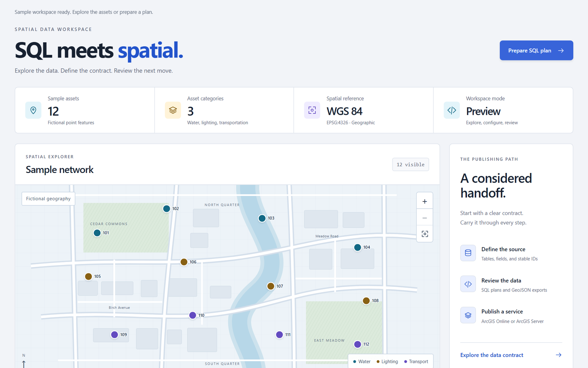Click the Publish a service step title
The image size is (588, 368).
(x=502, y=311)
